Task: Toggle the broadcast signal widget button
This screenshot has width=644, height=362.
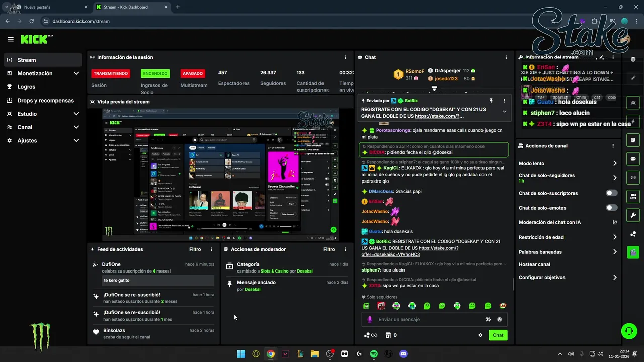Action: [x=633, y=177]
